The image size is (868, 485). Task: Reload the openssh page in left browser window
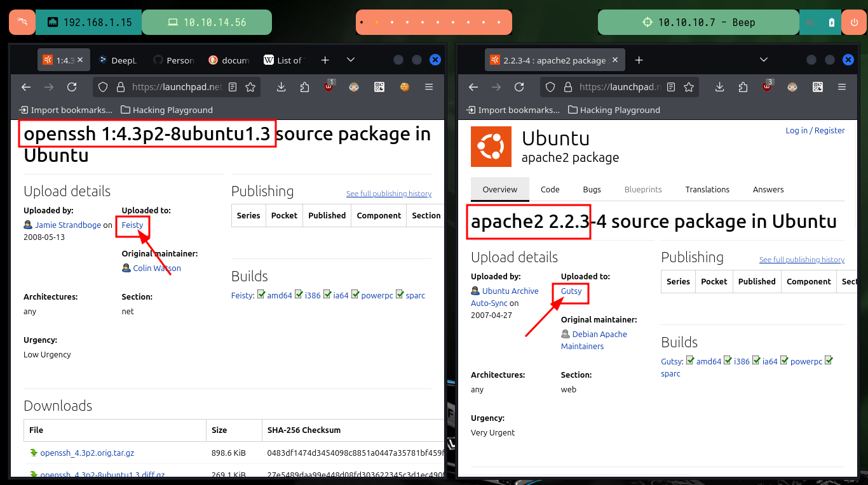(72, 87)
